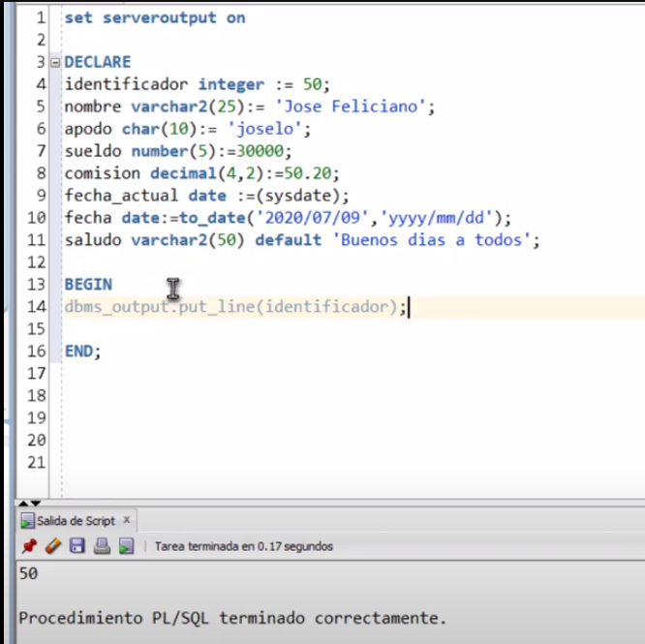Click up arrow above output panel
Viewport: 645px width, 644px height.
pyautogui.click(x=23, y=504)
